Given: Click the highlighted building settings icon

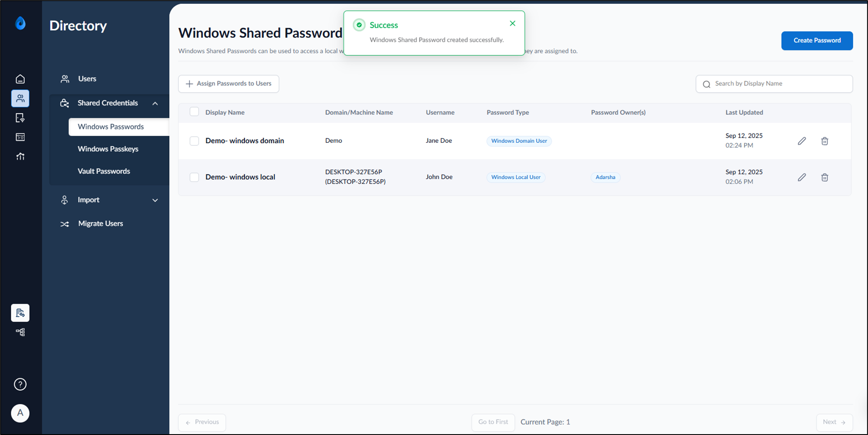Looking at the screenshot, I should tap(20, 313).
